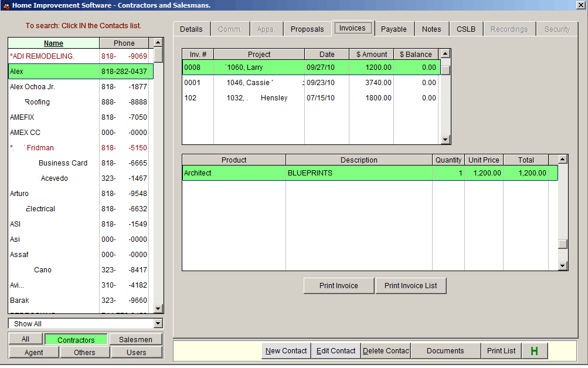Click the $ Amount column header

tap(372, 55)
